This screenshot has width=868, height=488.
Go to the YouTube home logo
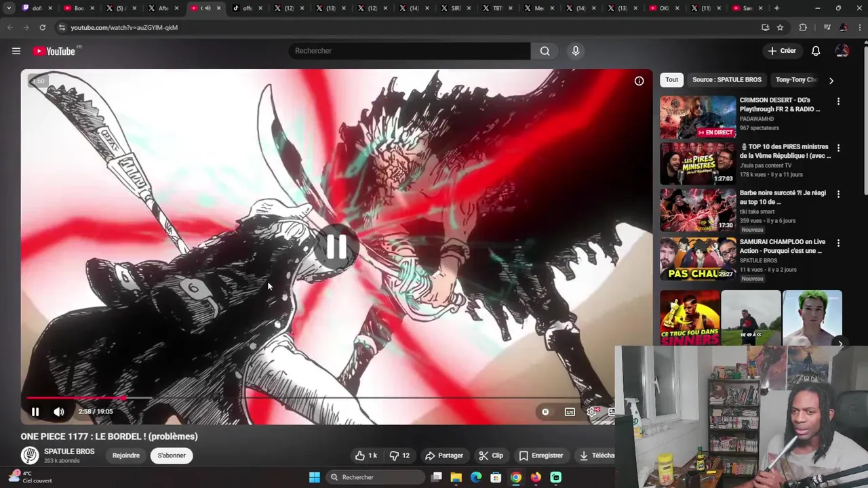click(x=54, y=51)
